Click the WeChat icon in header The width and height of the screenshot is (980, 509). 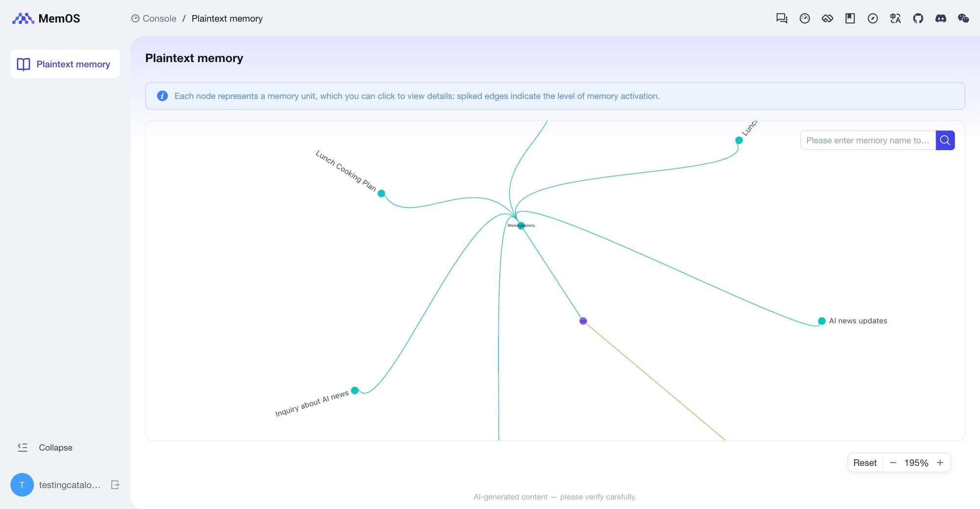(x=963, y=19)
